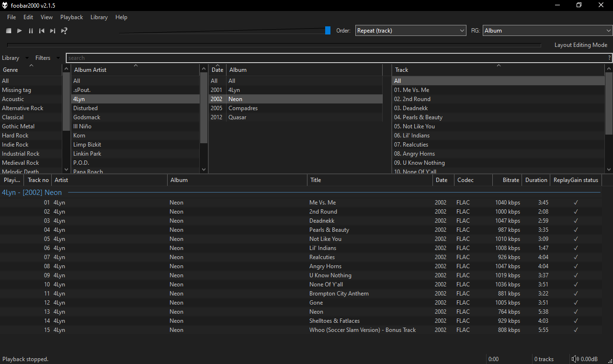Open the Library menu in menu bar
Image resolution: width=613 pixels, height=364 pixels.
pyautogui.click(x=99, y=17)
